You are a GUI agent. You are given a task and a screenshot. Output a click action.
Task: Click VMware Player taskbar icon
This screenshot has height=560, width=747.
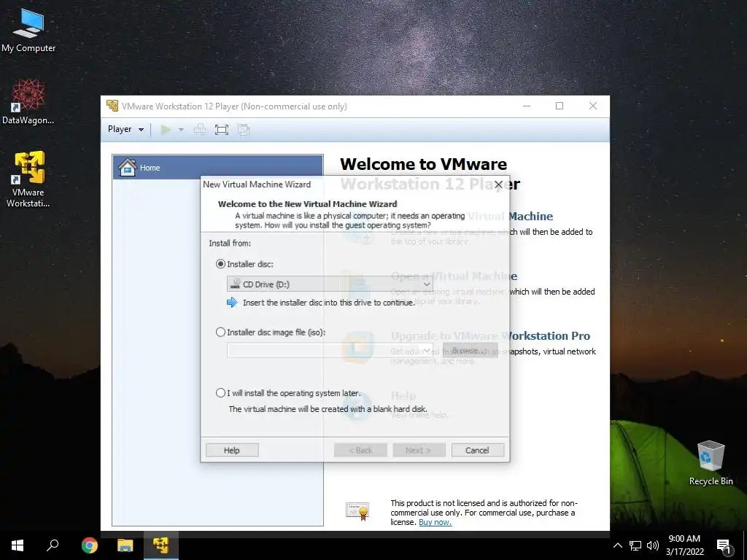[161, 545]
